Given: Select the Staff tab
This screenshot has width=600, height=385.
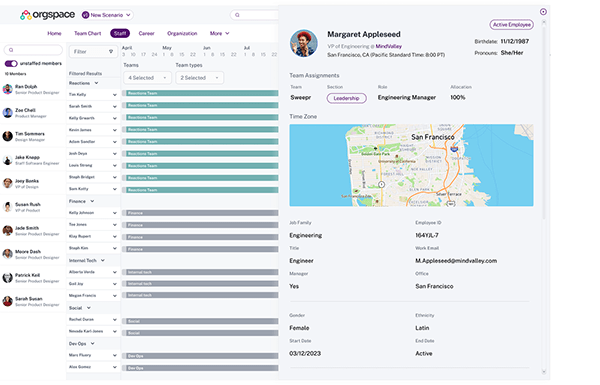Looking at the screenshot, I should click(x=120, y=33).
